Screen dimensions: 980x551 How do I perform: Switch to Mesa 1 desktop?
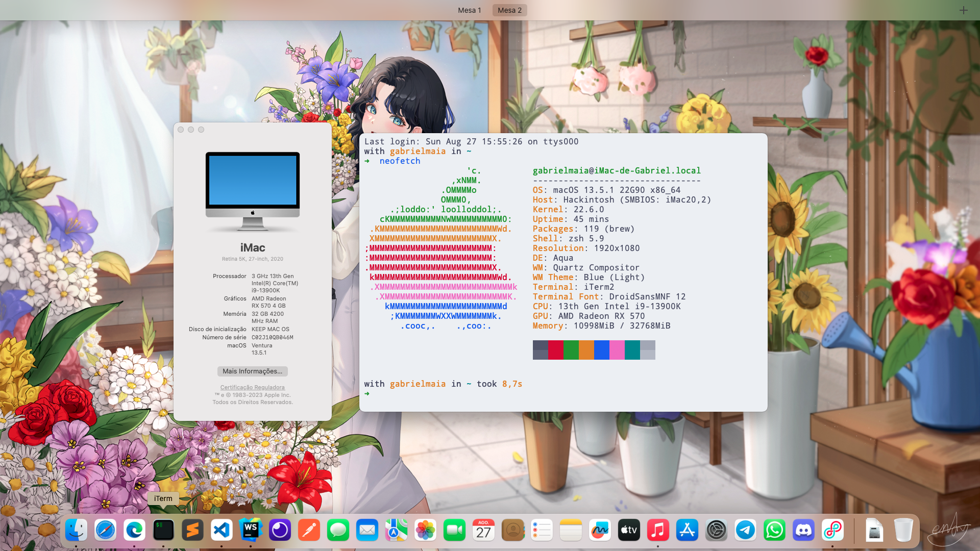coord(469,10)
